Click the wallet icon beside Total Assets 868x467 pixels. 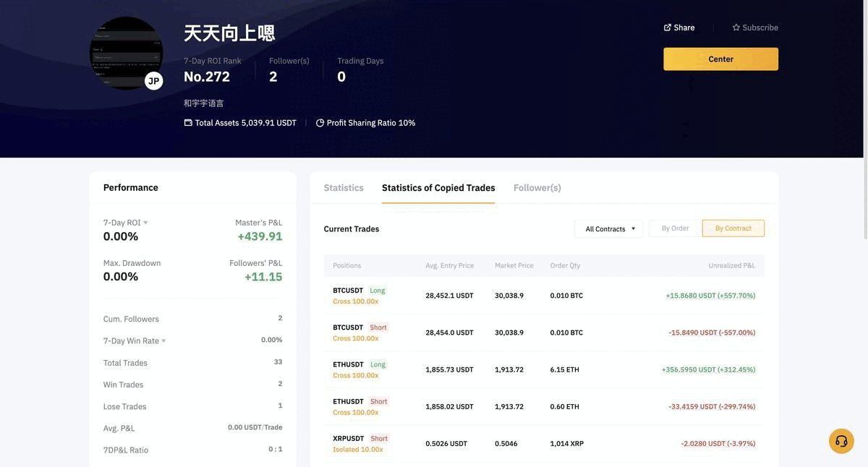pyautogui.click(x=188, y=123)
